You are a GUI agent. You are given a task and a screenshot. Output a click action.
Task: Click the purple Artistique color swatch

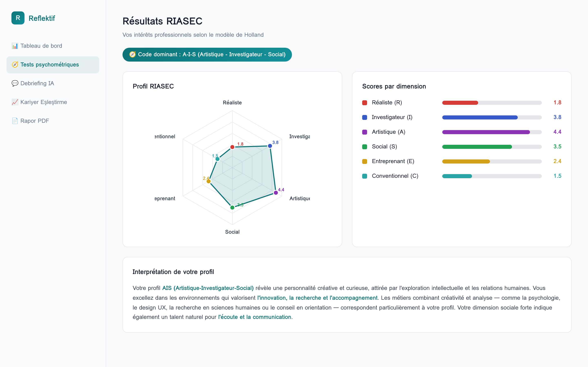(364, 132)
